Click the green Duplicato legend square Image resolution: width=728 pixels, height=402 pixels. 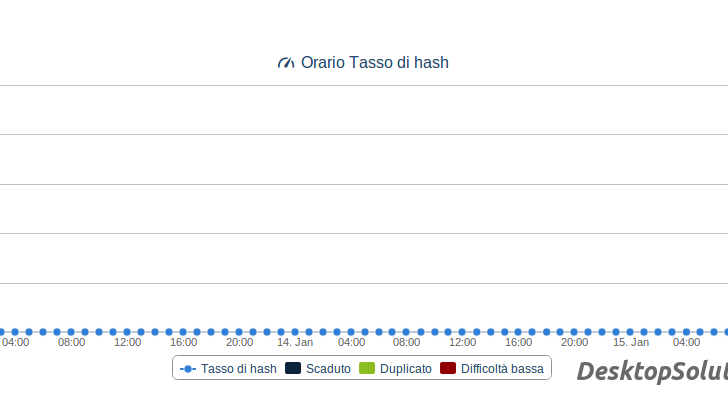(x=367, y=369)
